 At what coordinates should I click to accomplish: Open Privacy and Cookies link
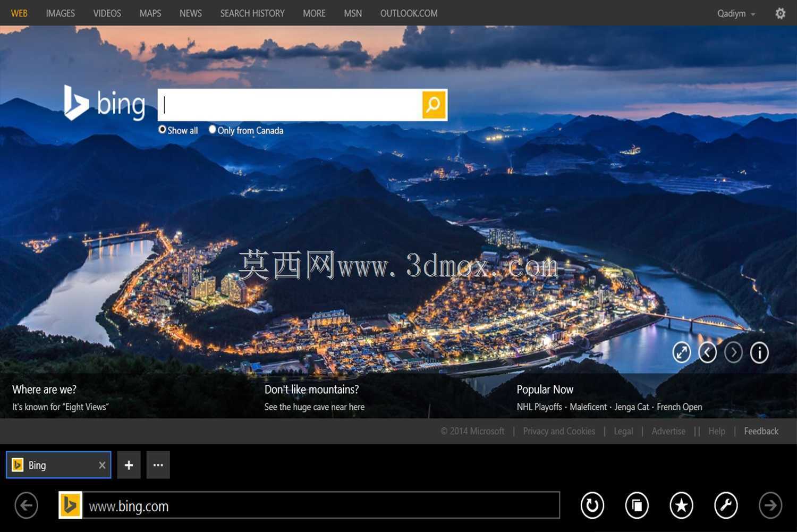[x=559, y=431]
